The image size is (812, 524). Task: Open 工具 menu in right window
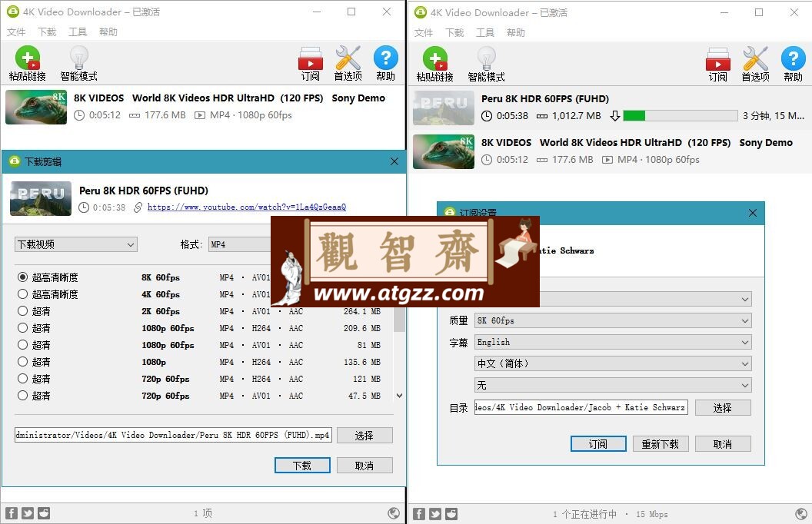(485, 32)
